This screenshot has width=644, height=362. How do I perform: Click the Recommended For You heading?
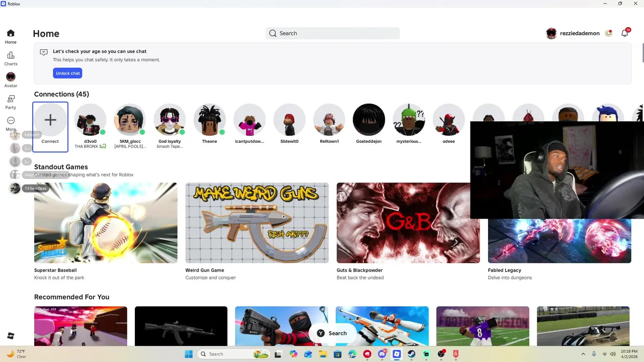[71, 297]
